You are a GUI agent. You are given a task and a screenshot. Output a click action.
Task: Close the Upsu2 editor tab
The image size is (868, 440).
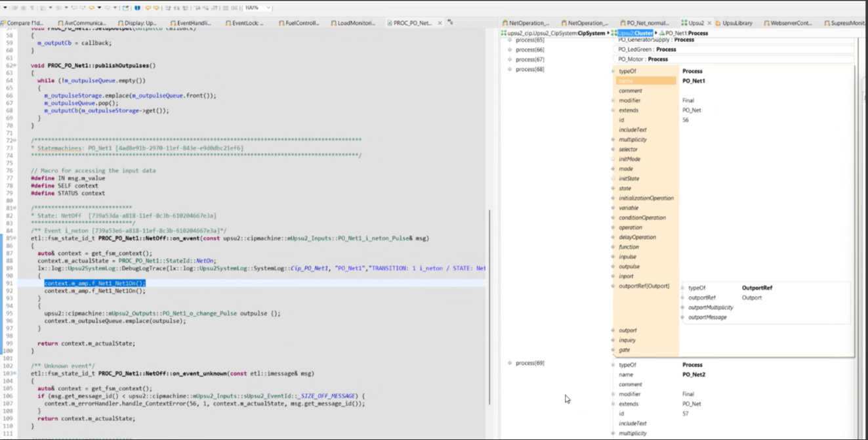(x=709, y=23)
